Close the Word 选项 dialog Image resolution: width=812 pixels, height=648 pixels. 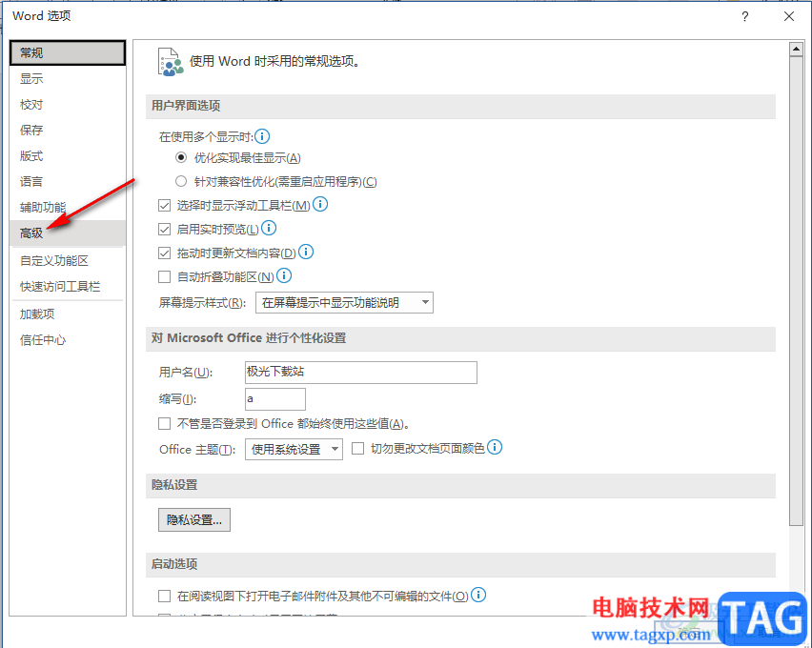click(x=789, y=16)
